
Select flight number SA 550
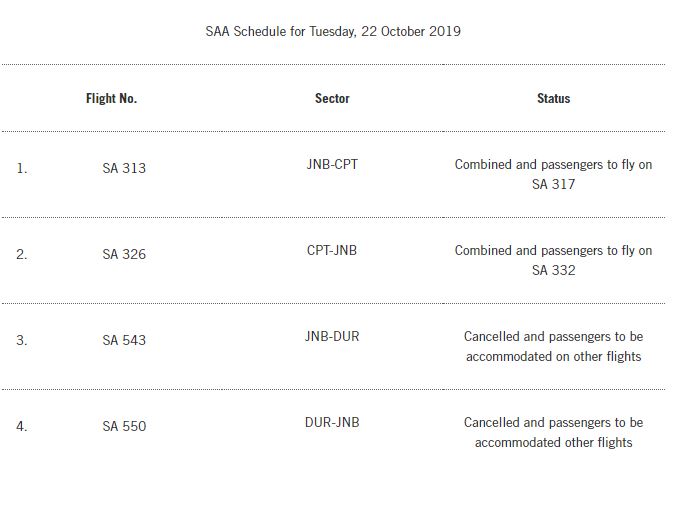coord(124,426)
